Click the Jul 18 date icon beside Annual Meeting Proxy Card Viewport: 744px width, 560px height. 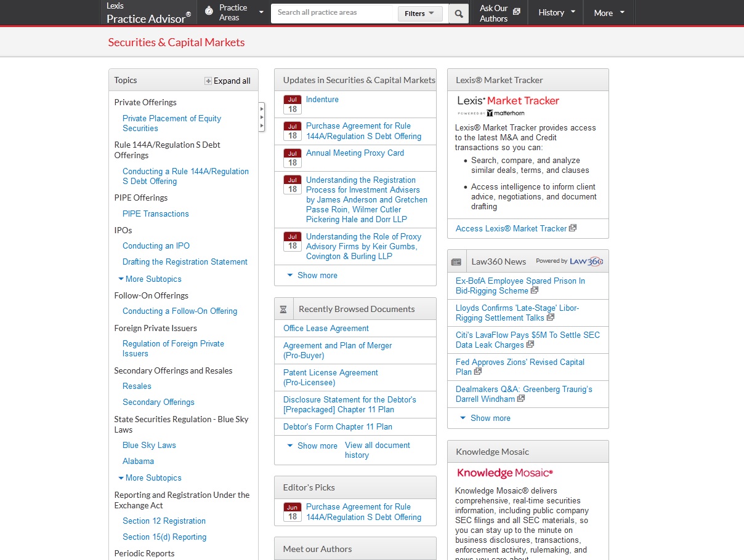point(293,158)
